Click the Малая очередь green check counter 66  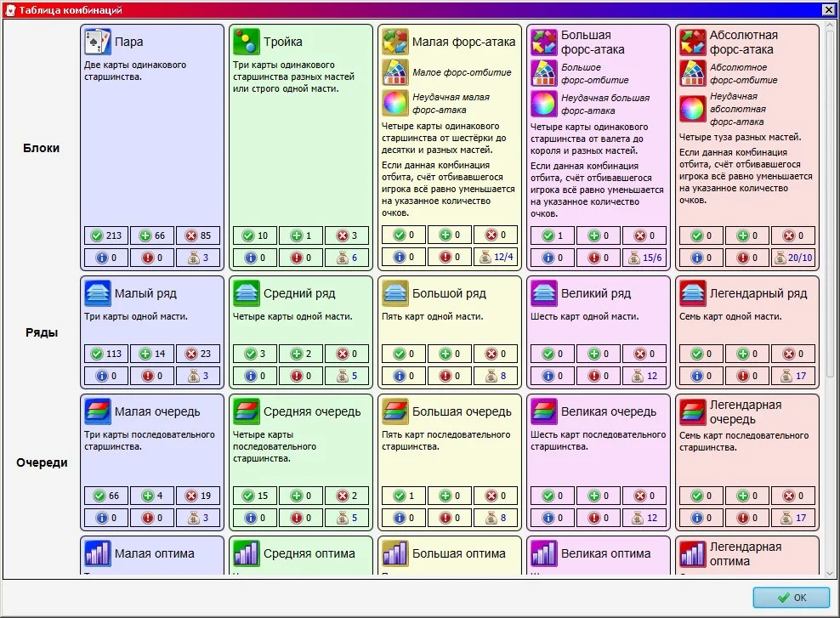pos(106,496)
